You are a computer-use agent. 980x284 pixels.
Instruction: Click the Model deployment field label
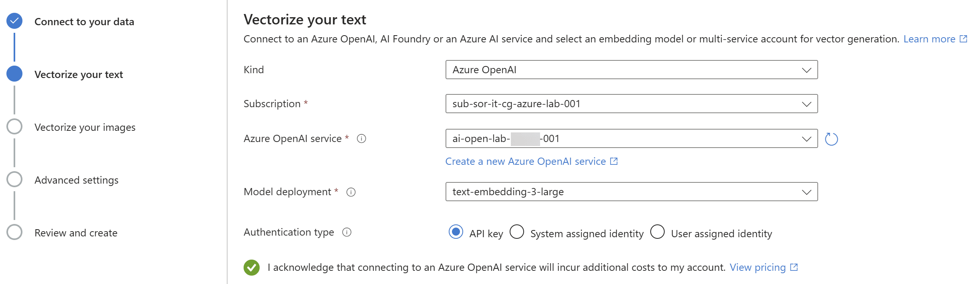pyautogui.click(x=287, y=192)
